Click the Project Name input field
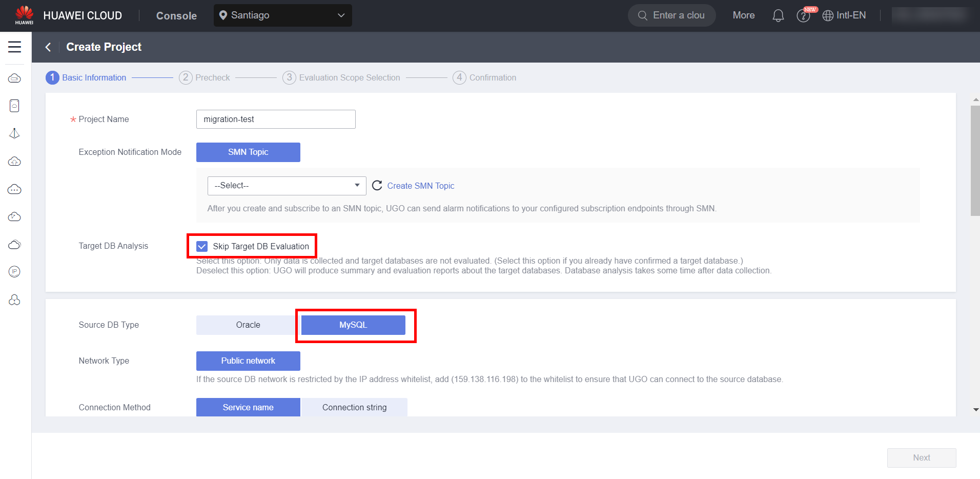Screen dimensions: 980x479 click(x=276, y=119)
